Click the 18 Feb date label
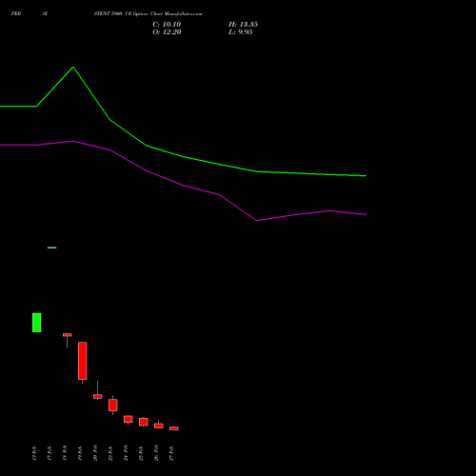The image size is (476, 476). click(x=65, y=453)
